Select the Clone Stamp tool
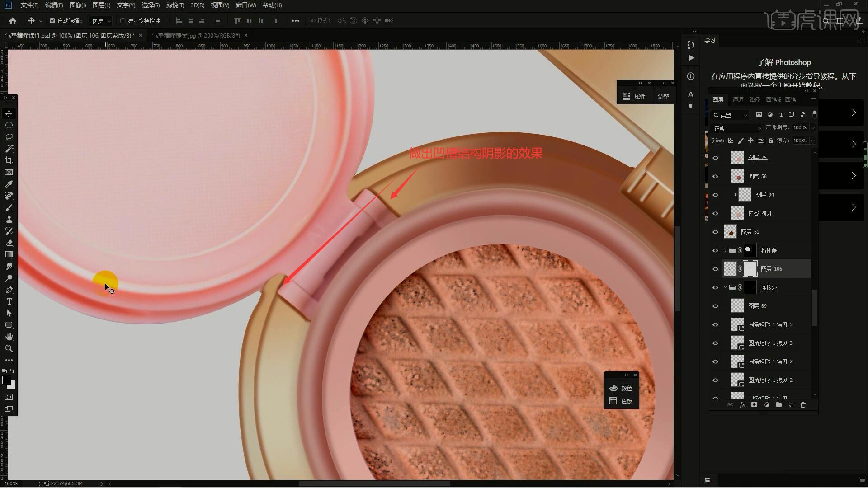868x488 pixels. (9, 219)
